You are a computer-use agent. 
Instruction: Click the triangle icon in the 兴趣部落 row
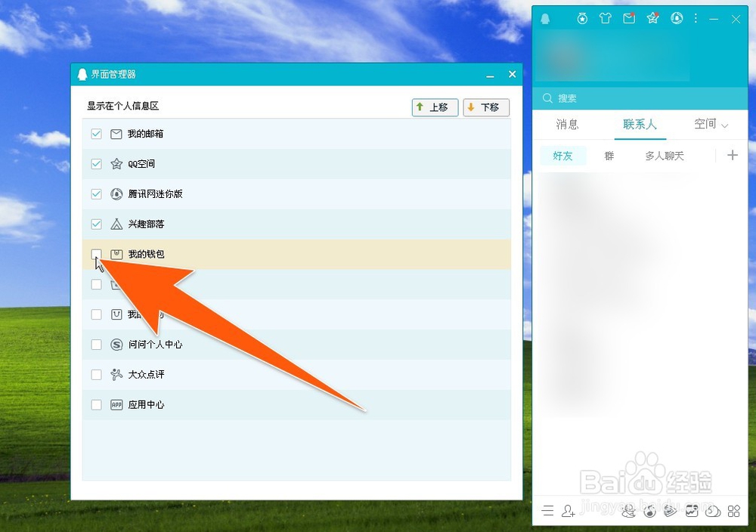pyautogui.click(x=116, y=224)
